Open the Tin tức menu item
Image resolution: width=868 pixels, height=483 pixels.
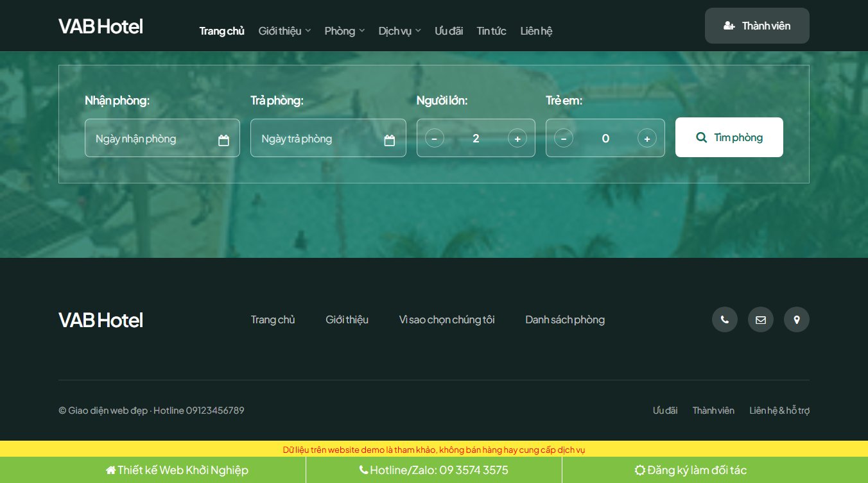492,31
